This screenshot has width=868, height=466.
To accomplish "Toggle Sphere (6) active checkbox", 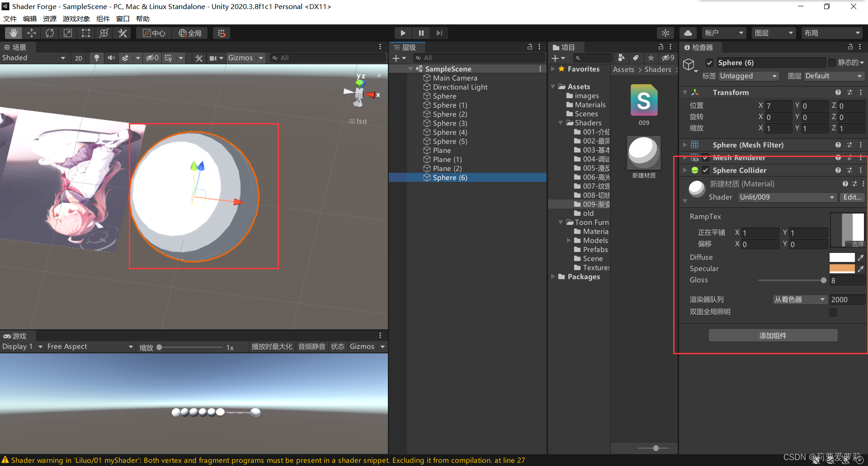I will pos(709,63).
